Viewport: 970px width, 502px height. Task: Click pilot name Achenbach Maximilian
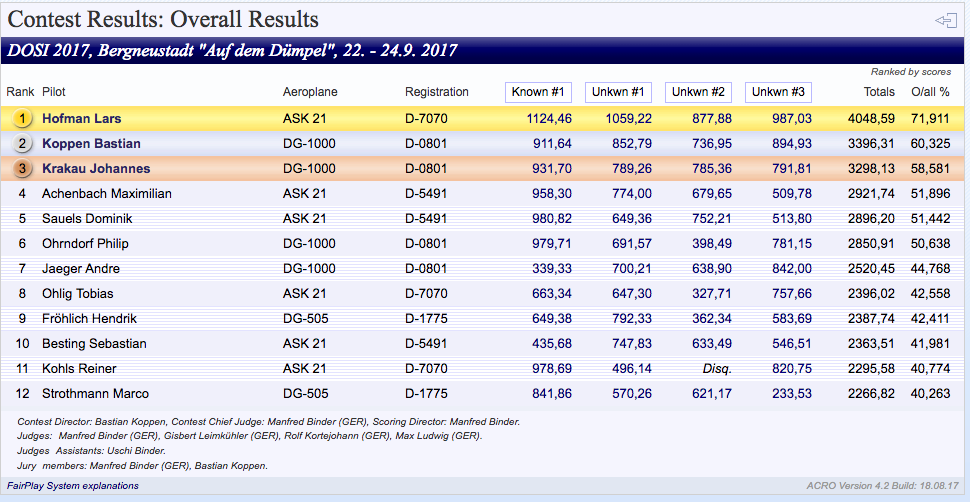tap(107, 194)
